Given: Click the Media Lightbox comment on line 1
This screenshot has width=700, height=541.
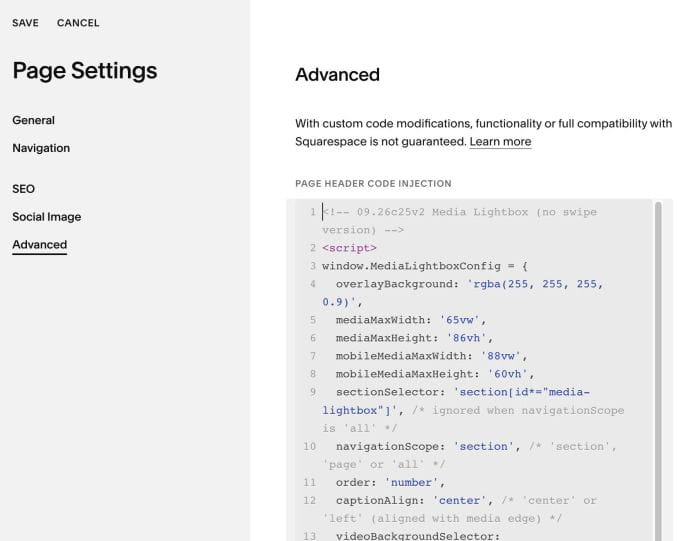Looking at the screenshot, I should (459, 221).
